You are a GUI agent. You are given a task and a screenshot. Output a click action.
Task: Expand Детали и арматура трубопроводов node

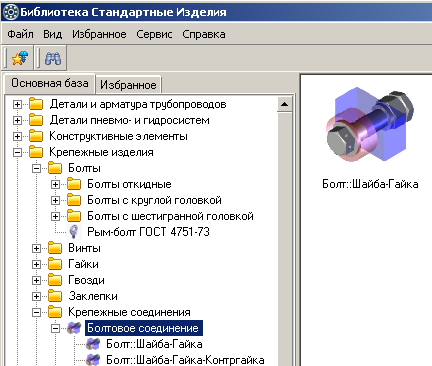click(x=17, y=104)
